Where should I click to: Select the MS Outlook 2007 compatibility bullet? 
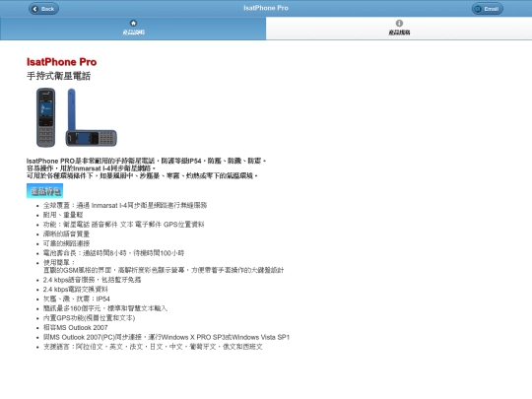75,328
